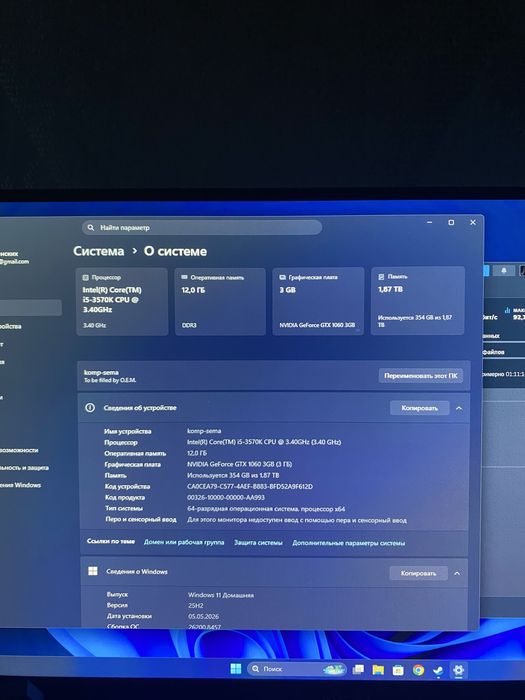Click info icon beside Сведения об устройстве
Image resolution: width=525 pixels, height=700 pixels.
tap(90, 408)
